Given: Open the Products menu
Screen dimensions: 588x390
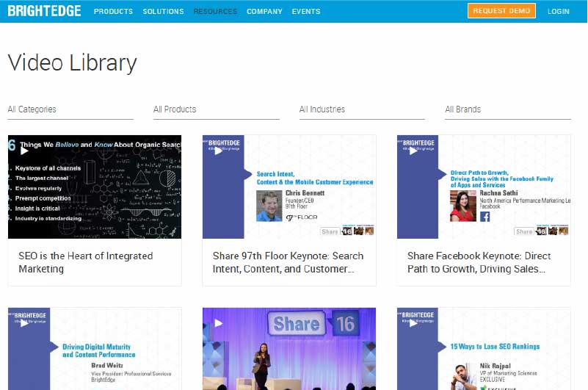Looking at the screenshot, I should coord(113,12).
